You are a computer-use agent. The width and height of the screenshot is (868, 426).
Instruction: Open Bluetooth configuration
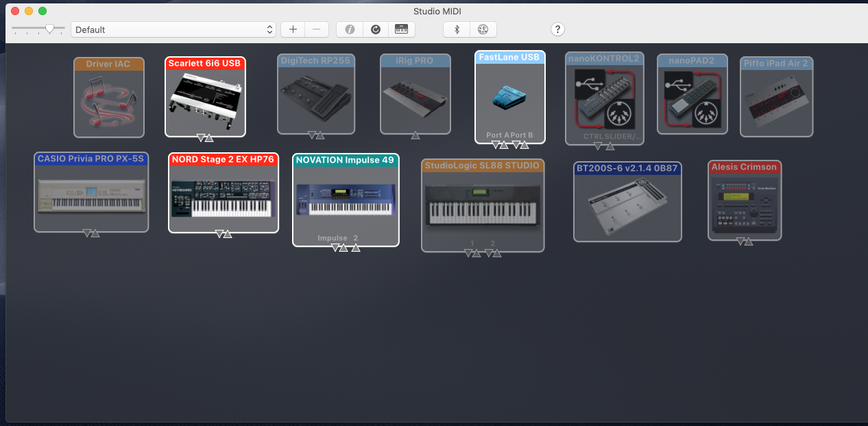457,29
